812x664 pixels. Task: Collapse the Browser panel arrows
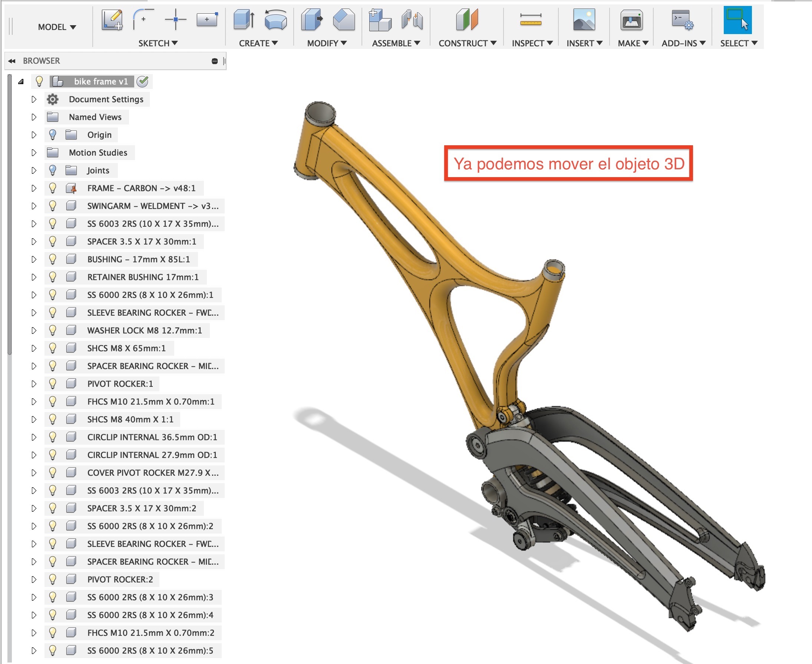[x=12, y=61]
